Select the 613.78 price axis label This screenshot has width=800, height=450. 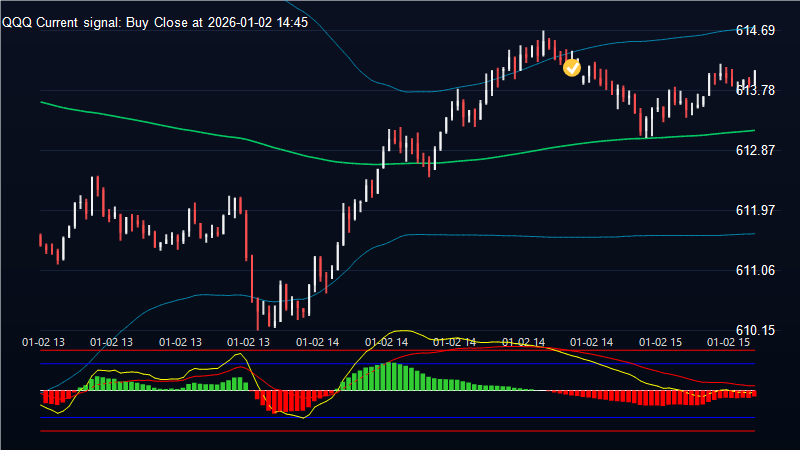point(755,90)
